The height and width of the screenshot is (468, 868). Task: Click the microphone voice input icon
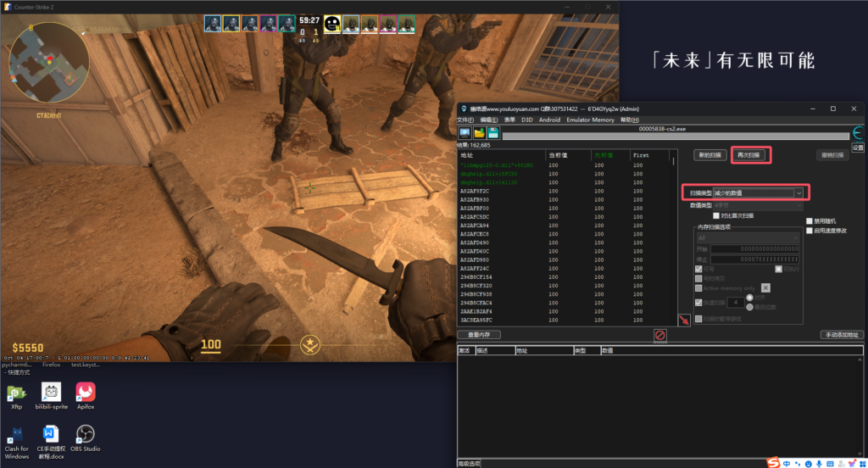[819, 464]
